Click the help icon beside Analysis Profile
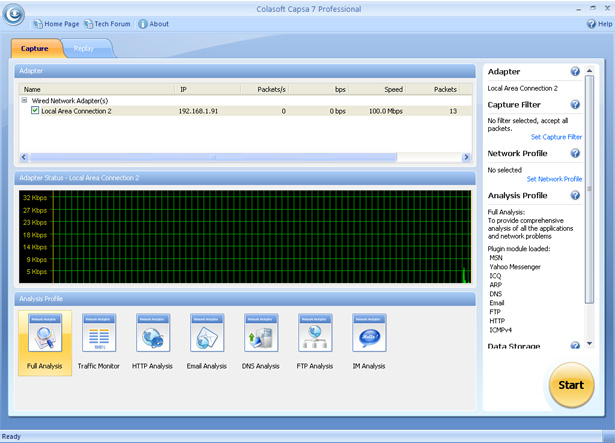Viewport: 615px width, 443px height. point(575,195)
